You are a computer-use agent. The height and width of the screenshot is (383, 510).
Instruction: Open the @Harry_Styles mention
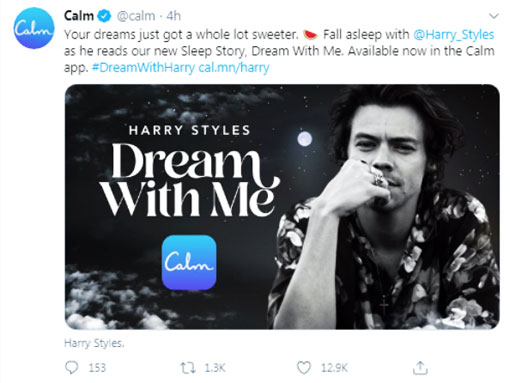tap(453, 34)
